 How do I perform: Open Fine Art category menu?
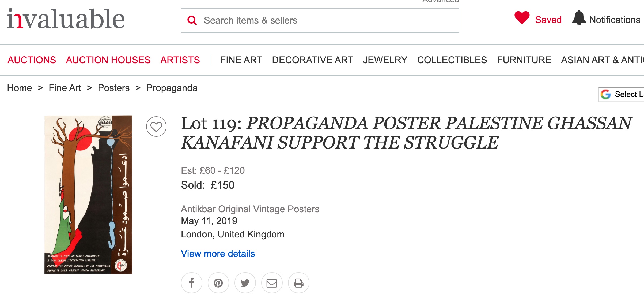click(241, 60)
